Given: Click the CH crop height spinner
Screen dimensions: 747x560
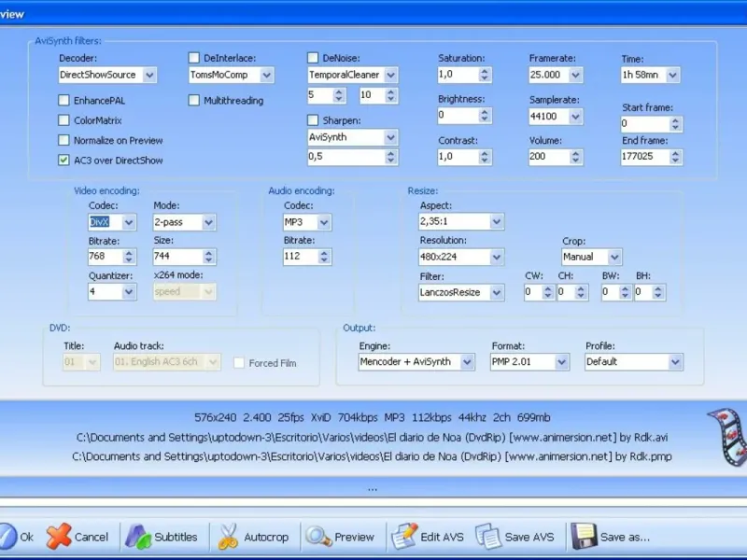Looking at the screenshot, I should coord(581,292).
